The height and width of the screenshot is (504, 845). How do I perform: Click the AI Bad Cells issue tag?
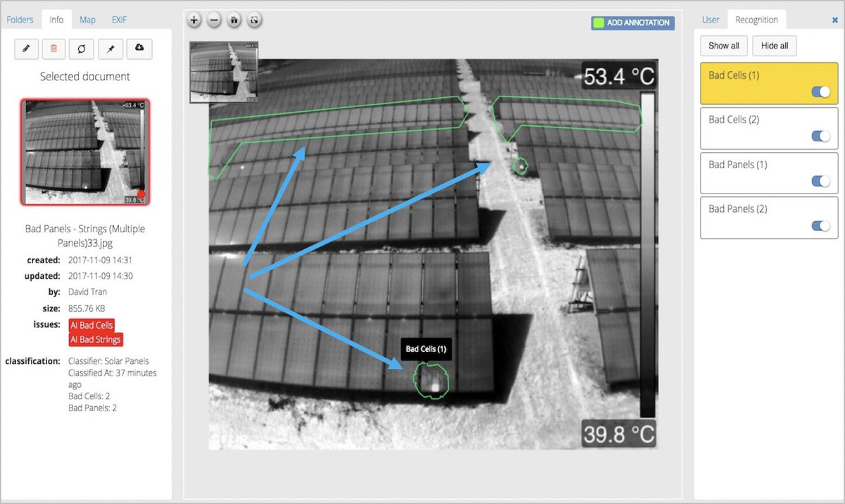click(92, 325)
